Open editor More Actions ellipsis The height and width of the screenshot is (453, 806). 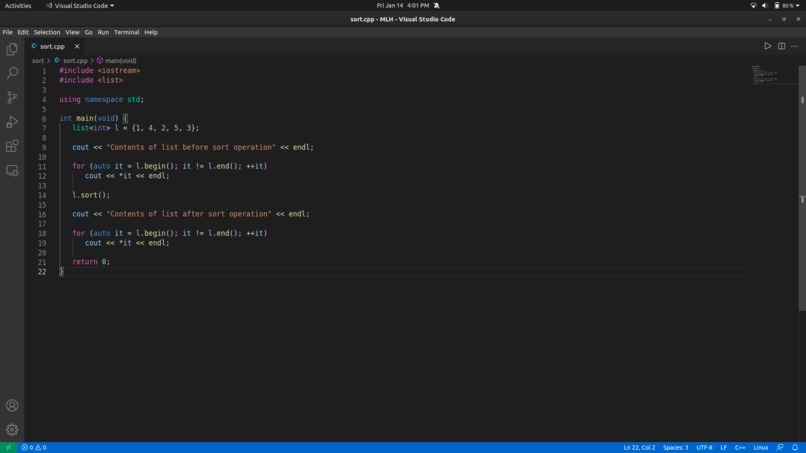pos(795,46)
